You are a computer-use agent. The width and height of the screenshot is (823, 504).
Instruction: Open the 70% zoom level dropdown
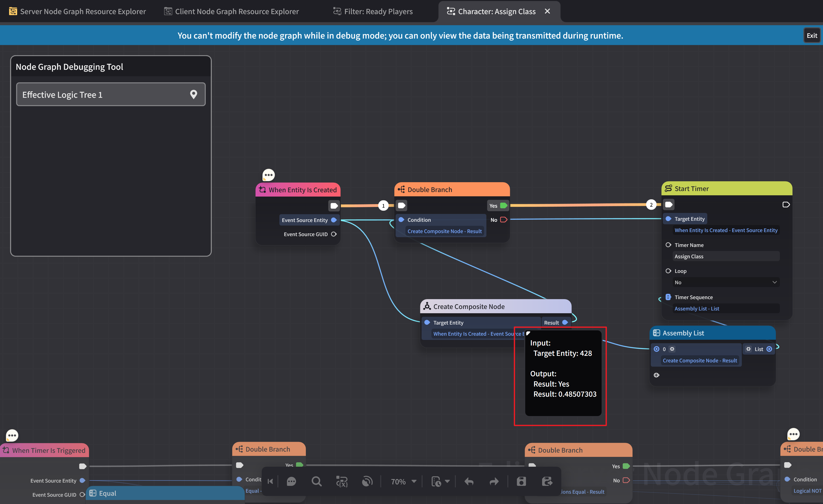click(x=403, y=481)
